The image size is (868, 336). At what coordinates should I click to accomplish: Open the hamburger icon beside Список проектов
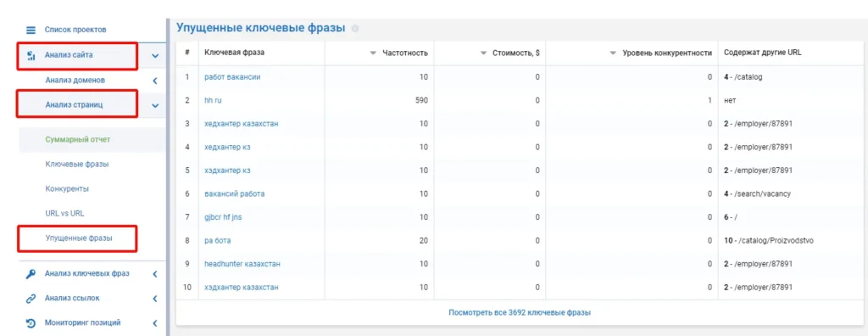(31, 30)
